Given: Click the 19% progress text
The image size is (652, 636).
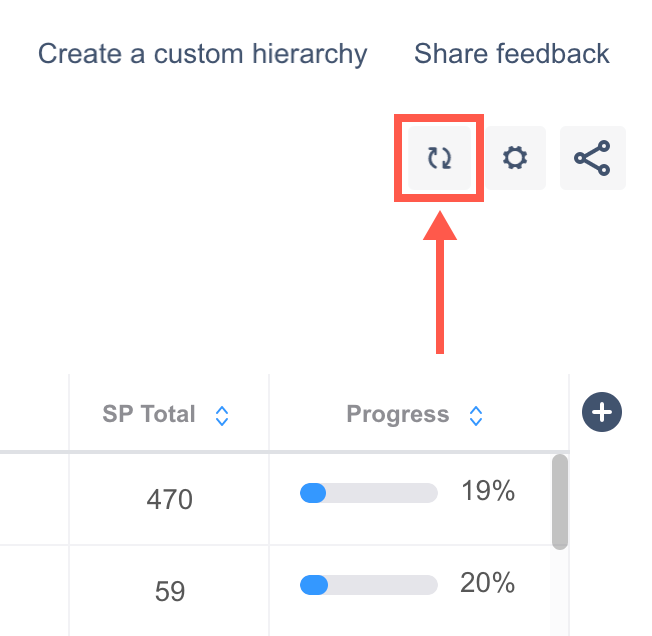Looking at the screenshot, I should click(487, 491).
